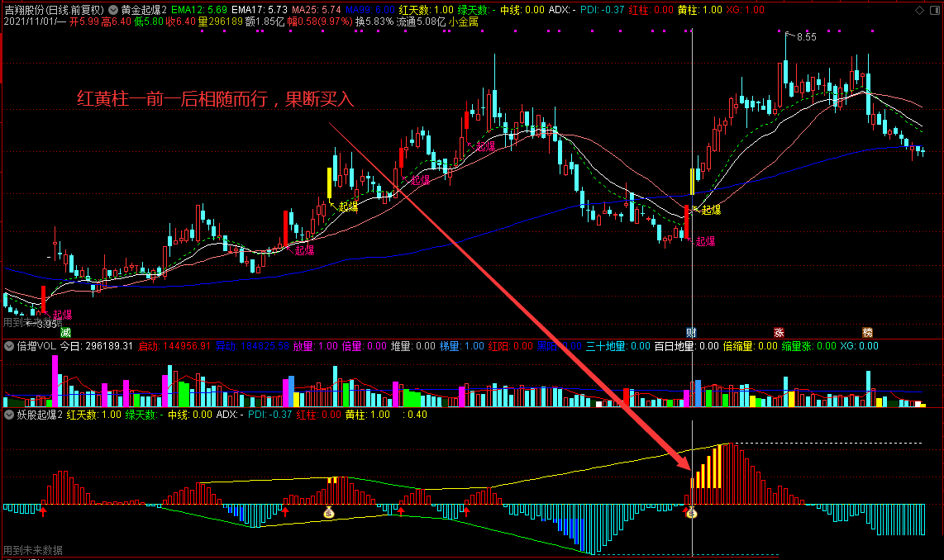Click 红天数: 1.00 in the 妖股起爆2 panel
944x560 pixels.
(94, 415)
